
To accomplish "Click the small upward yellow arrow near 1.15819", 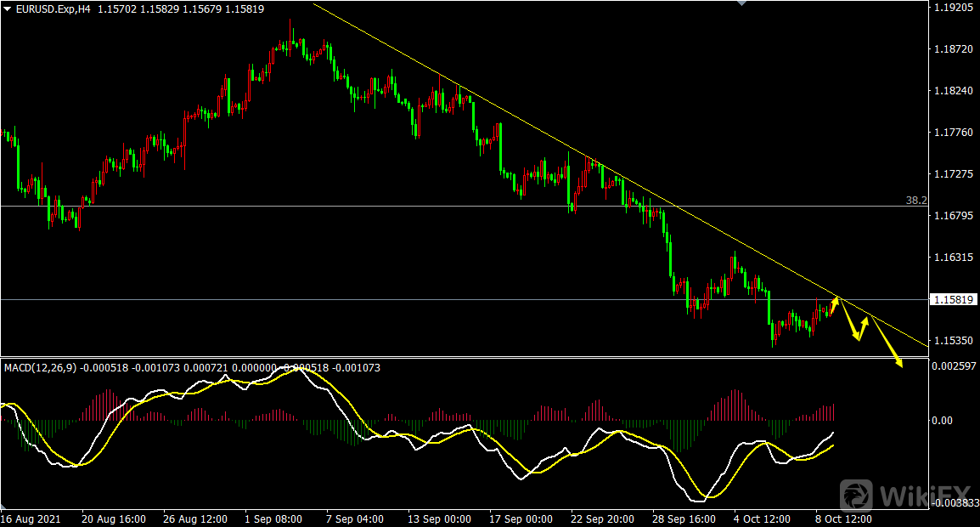I will (834, 301).
